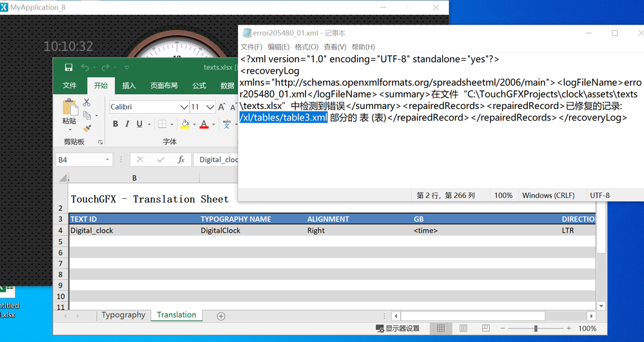Click the horizontal scrollbar right arrow
This screenshot has width=644, height=342.
[x=591, y=316]
